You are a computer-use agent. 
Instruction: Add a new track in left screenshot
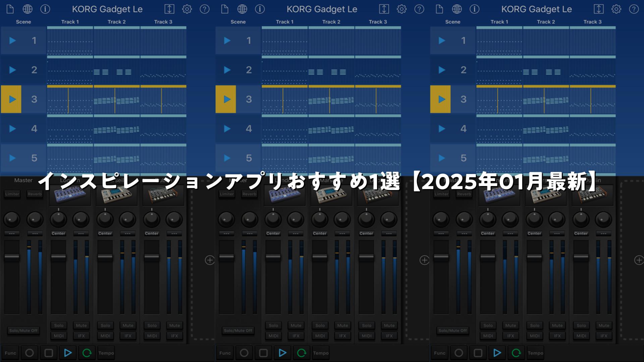210,260
